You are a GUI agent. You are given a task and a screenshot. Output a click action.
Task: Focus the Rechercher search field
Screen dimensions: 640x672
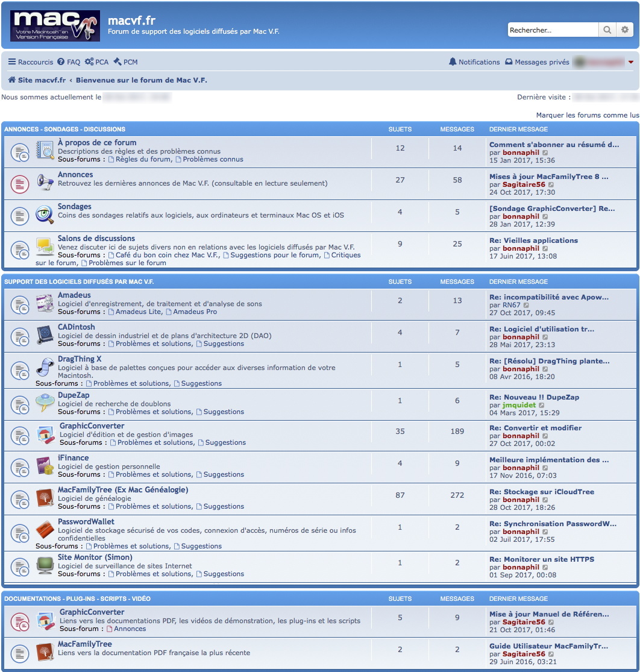point(553,30)
